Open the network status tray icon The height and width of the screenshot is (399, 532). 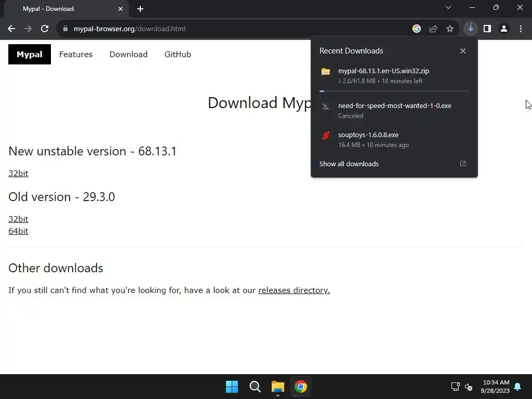[x=455, y=387]
